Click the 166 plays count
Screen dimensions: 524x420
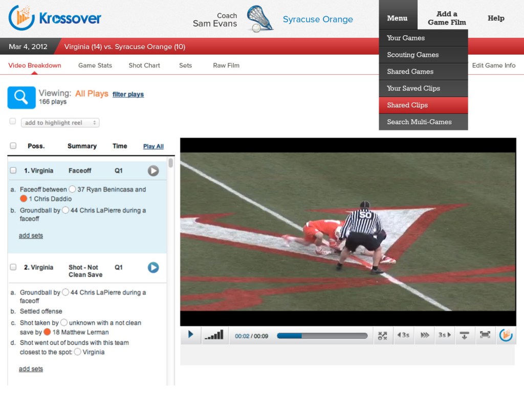(x=53, y=102)
